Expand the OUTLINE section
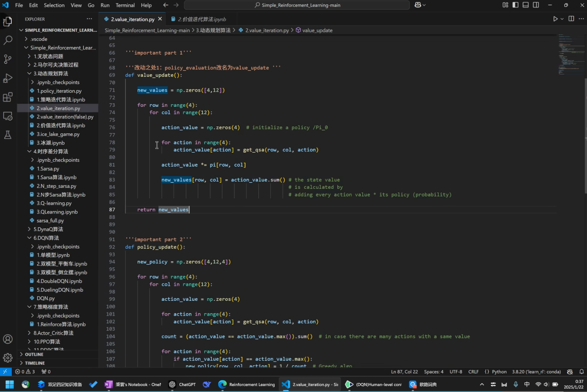The height and width of the screenshot is (392, 587). [x=58, y=354]
